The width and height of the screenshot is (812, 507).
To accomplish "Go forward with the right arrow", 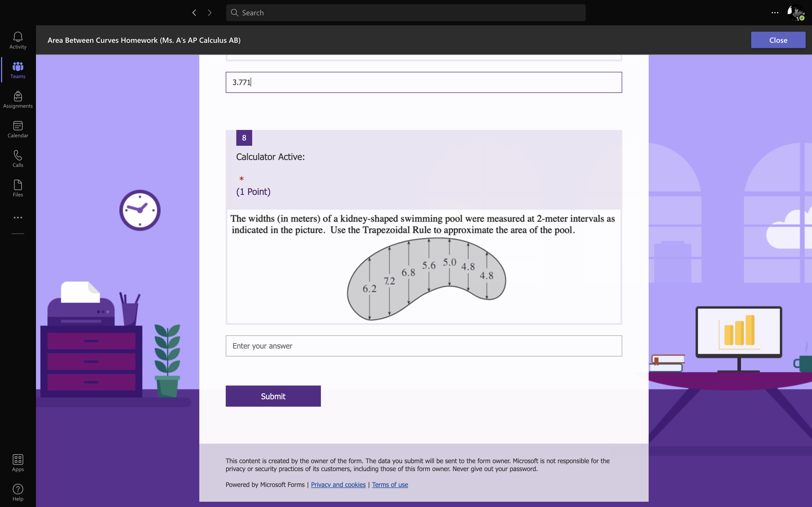I will [210, 13].
